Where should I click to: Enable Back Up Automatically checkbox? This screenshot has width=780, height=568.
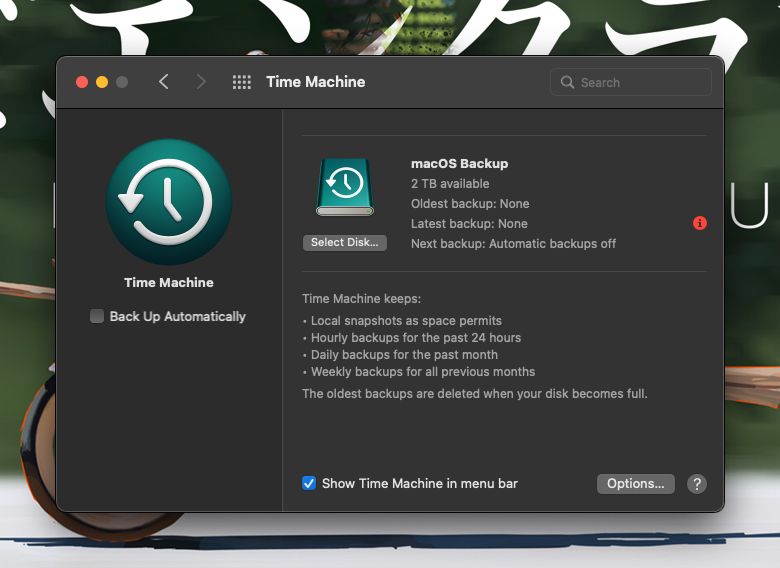point(97,316)
